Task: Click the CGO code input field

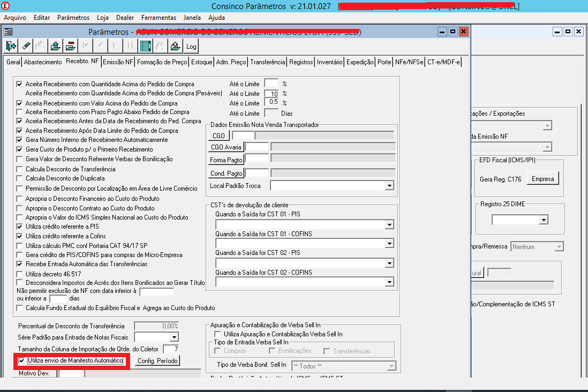Action: point(243,135)
